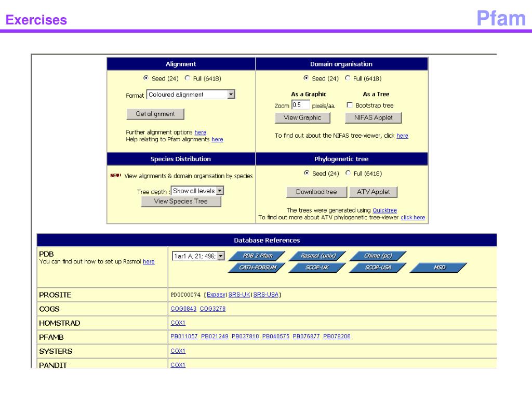Open the PB011057 Pfam-B link
Viewport: 532px width, 399px height.
184,336
